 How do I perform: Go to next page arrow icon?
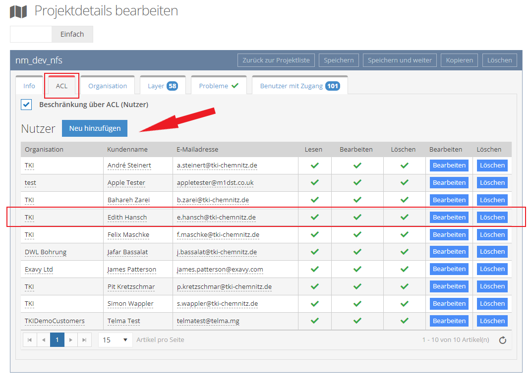click(71, 340)
